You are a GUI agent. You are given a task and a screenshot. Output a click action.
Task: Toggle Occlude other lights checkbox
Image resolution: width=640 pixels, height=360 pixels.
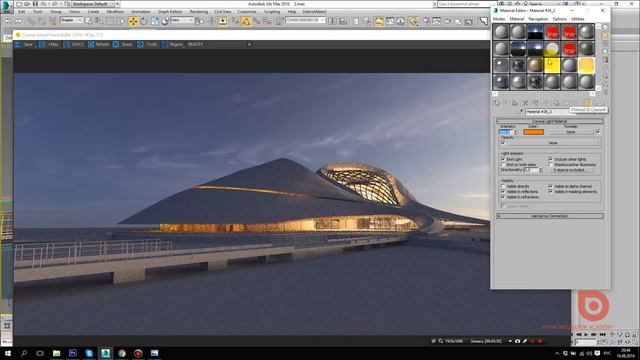[551, 159]
